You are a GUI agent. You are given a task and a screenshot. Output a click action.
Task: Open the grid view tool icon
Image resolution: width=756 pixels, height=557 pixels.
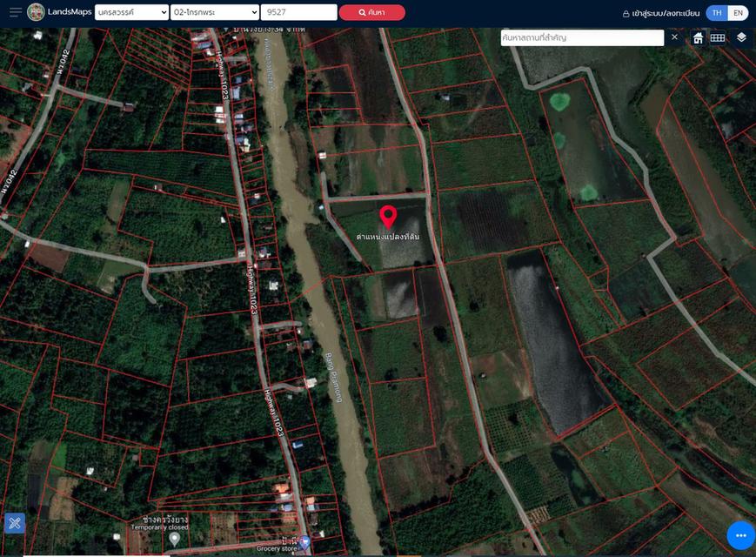[718, 38]
